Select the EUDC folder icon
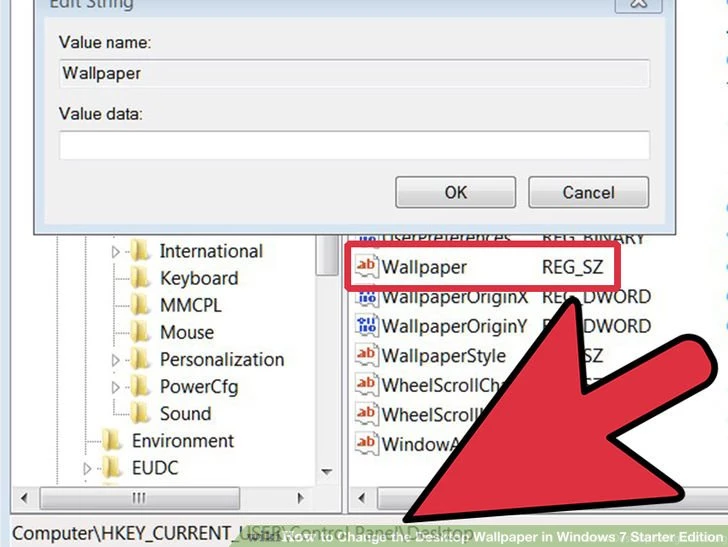 112,467
